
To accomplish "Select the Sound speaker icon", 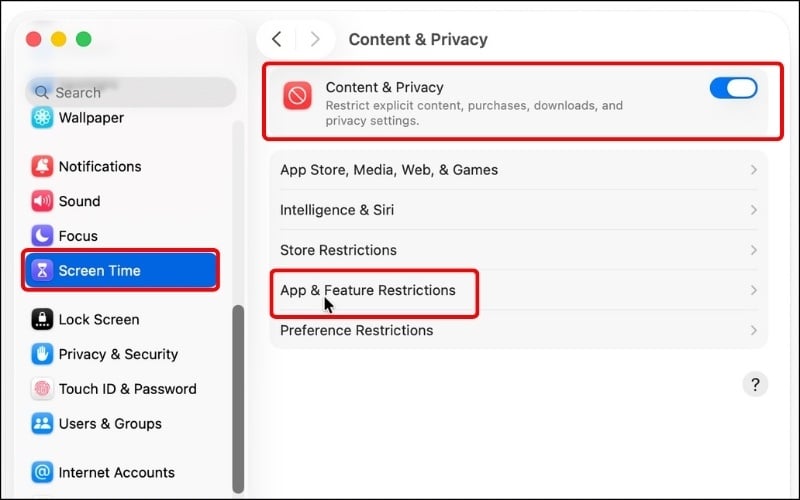I will (42, 201).
